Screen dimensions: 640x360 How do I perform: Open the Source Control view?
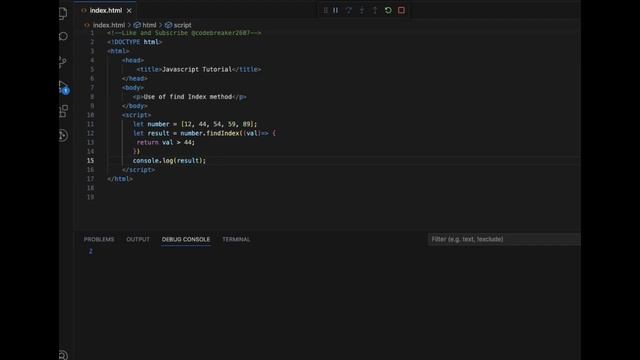63,62
